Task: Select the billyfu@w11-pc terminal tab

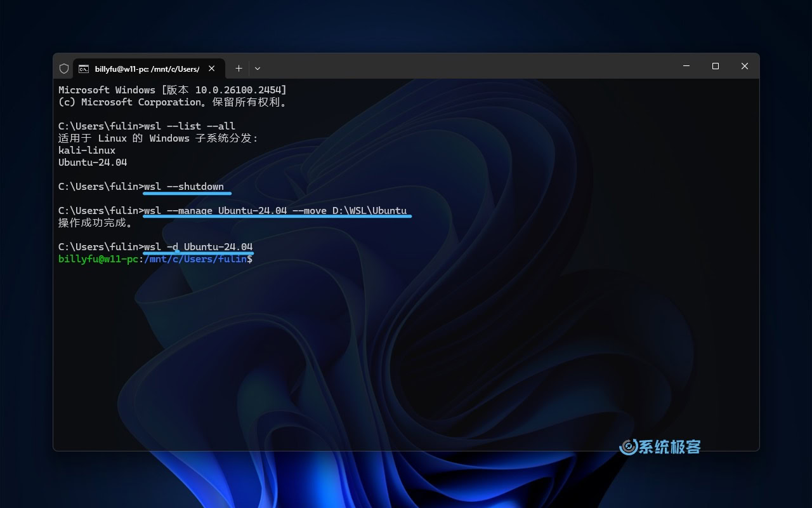Action: point(148,68)
